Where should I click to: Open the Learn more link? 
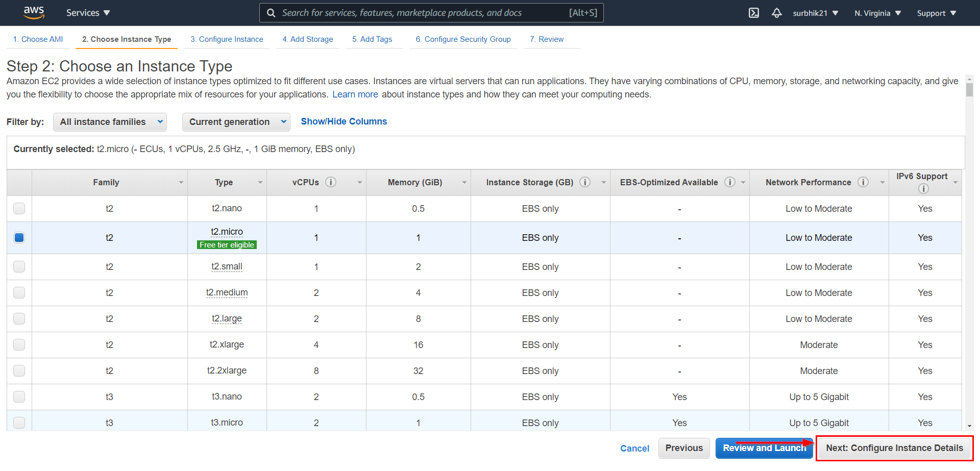355,94
